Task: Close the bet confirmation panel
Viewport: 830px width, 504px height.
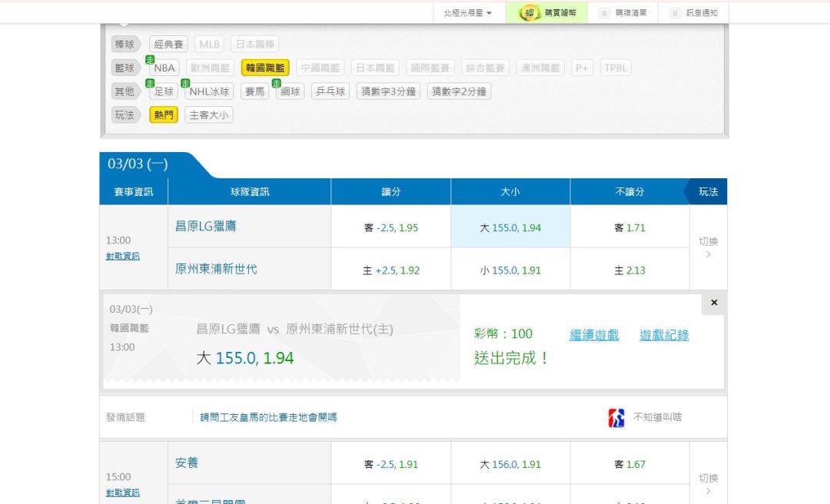Action: click(714, 303)
